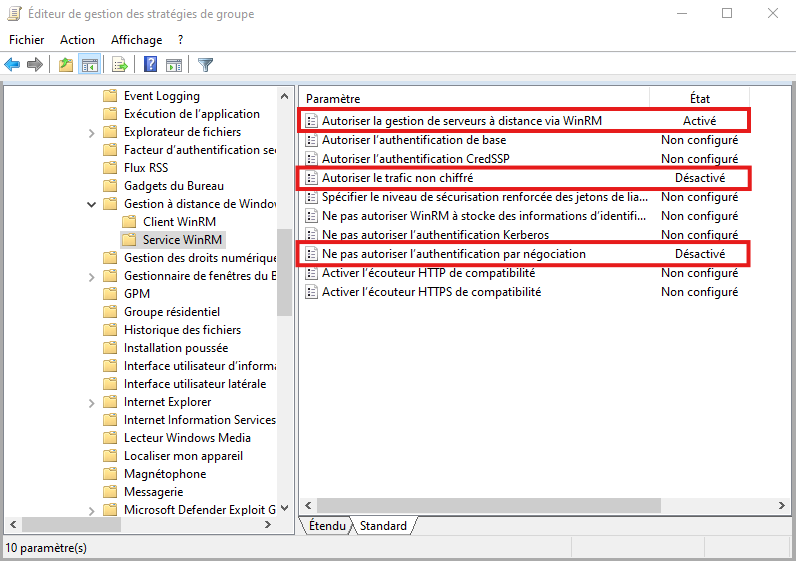Toggle the action pane toolbar icon

click(x=174, y=64)
